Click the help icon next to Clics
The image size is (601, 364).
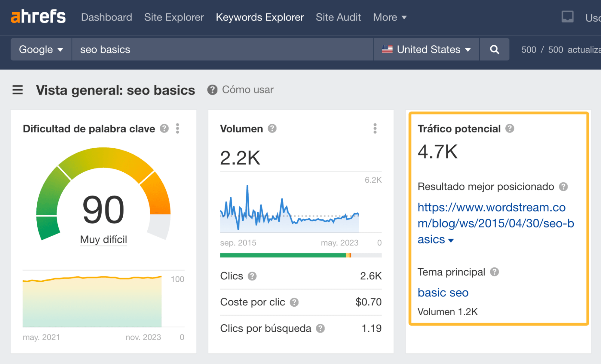[x=252, y=276]
